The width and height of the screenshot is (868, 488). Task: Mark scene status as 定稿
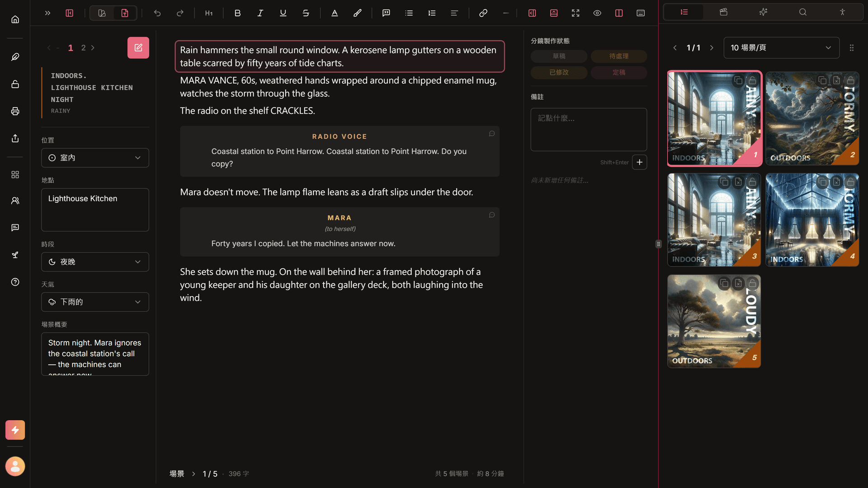coord(618,72)
